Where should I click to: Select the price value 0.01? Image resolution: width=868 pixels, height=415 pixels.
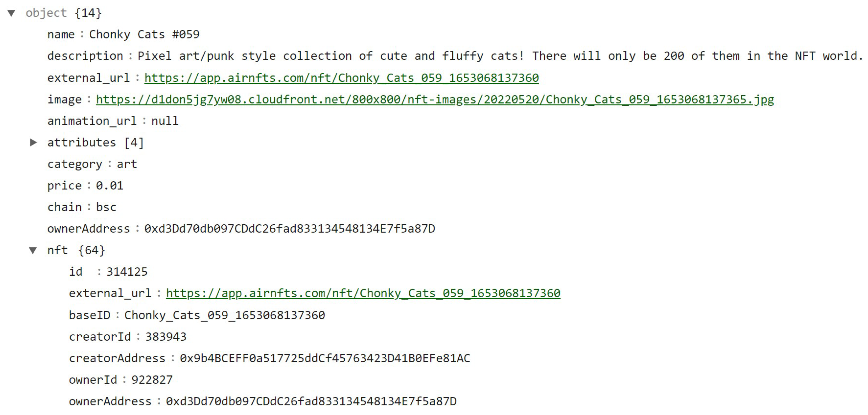pyautogui.click(x=110, y=185)
